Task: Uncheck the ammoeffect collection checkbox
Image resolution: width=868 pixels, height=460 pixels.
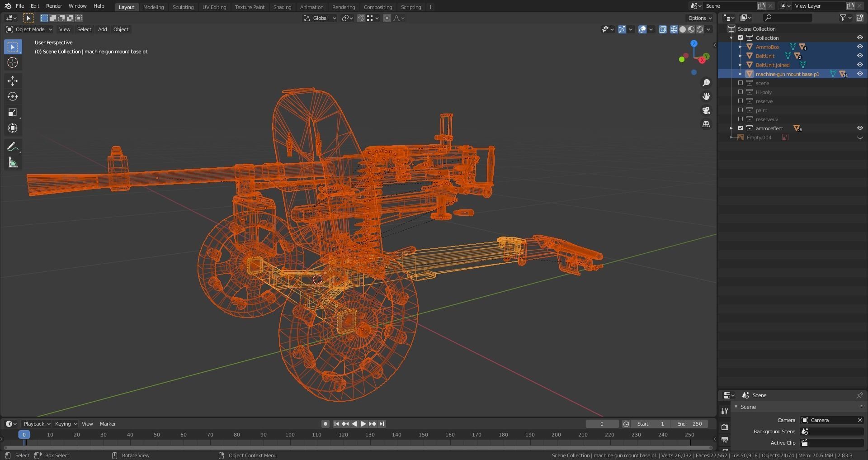Action: [741, 128]
